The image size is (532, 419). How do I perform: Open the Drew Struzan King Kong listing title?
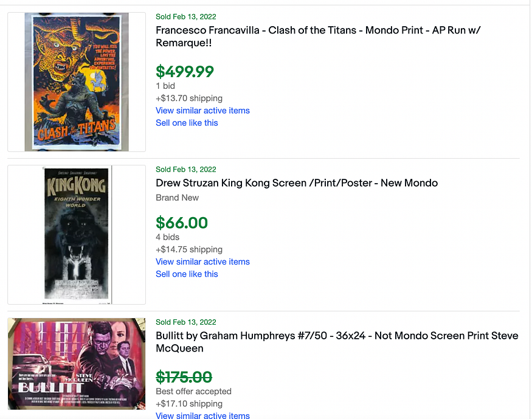click(297, 182)
